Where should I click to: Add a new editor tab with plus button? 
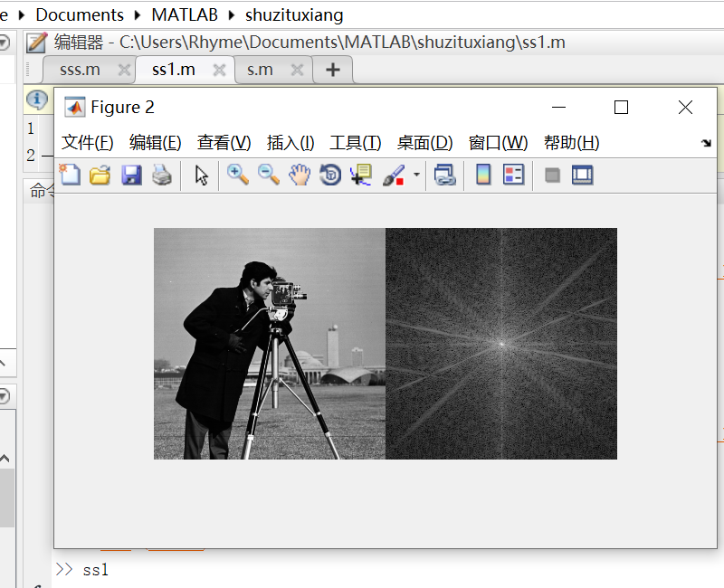[x=332, y=69]
